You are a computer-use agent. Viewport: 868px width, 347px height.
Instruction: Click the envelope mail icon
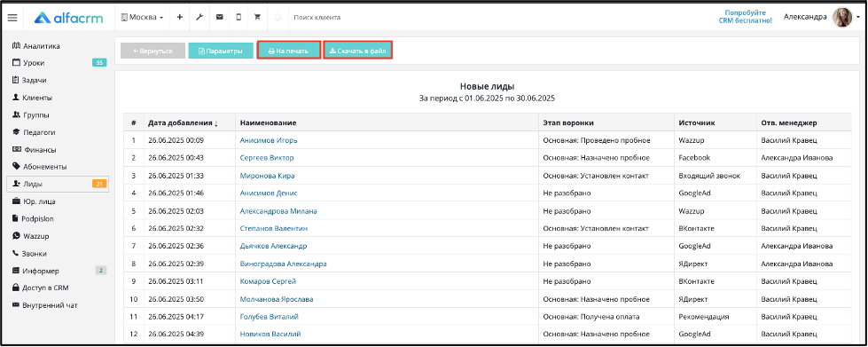219,17
